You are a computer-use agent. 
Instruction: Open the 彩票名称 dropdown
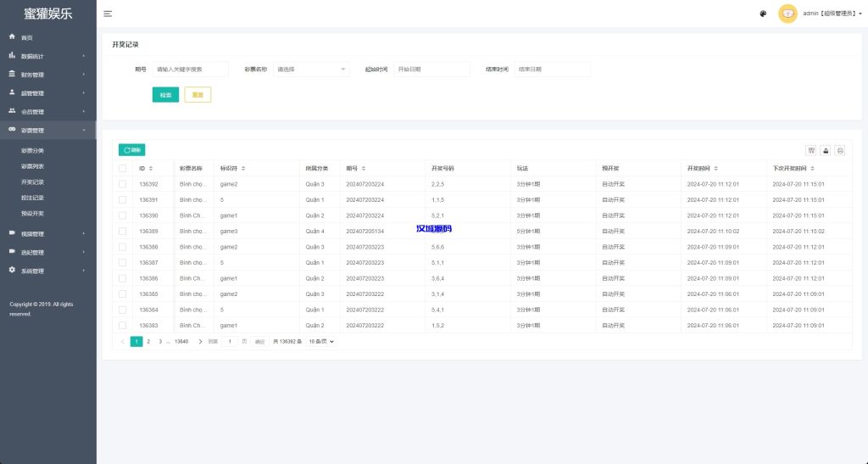[x=311, y=70]
